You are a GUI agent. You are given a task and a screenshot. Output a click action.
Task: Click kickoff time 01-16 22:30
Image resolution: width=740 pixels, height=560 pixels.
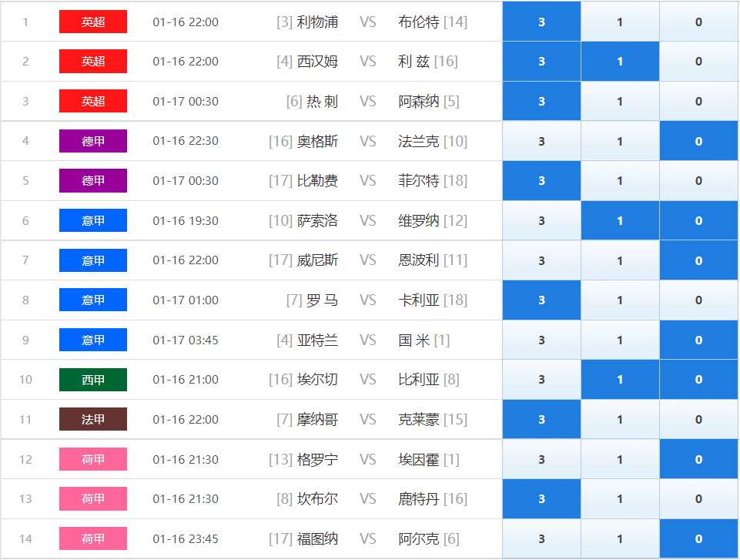pos(186,141)
